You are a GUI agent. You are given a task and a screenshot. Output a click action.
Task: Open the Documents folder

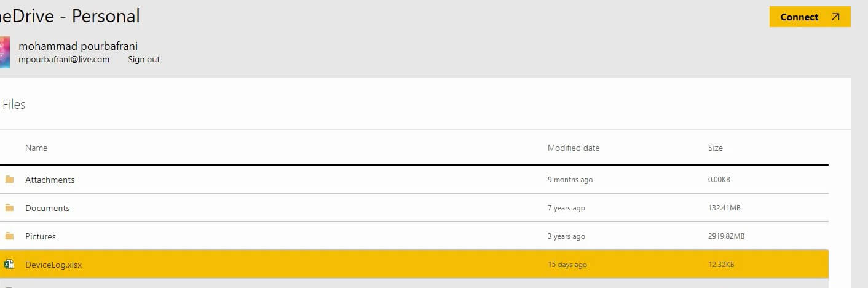[x=47, y=208]
